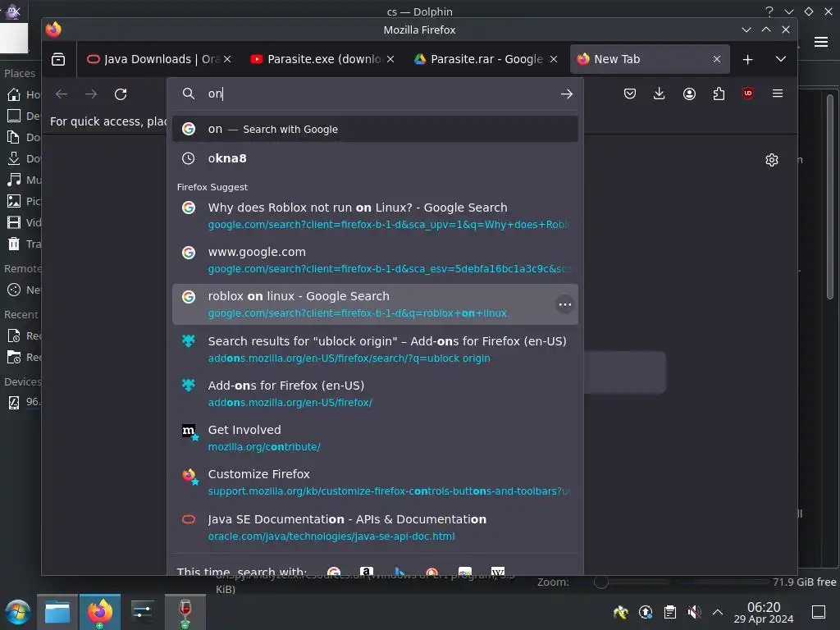Select the New Tab tab

pyautogui.click(x=650, y=59)
